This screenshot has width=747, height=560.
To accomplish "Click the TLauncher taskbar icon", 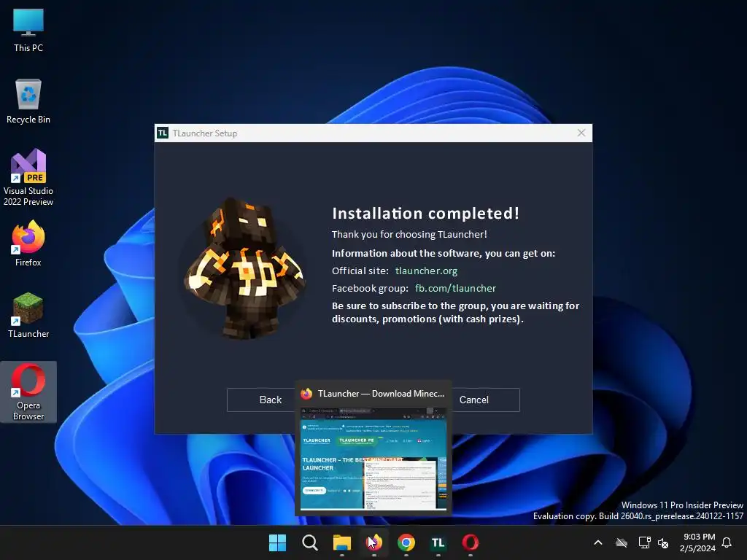I will pyautogui.click(x=438, y=542).
